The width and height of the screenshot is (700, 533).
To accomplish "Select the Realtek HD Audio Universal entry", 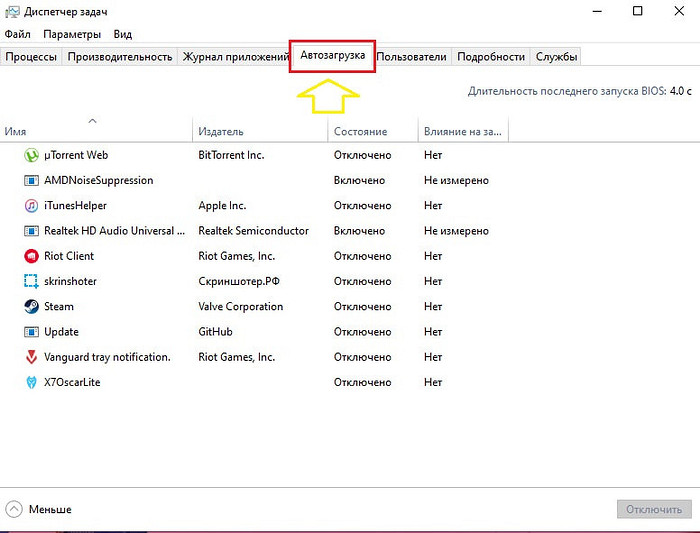I will click(x=114, y=231).
